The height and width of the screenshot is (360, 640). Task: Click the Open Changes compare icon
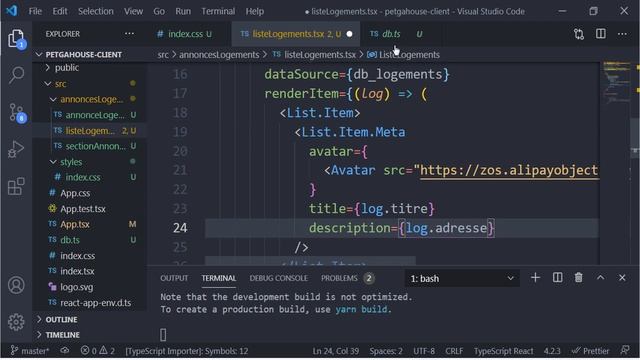pos(579,34)
